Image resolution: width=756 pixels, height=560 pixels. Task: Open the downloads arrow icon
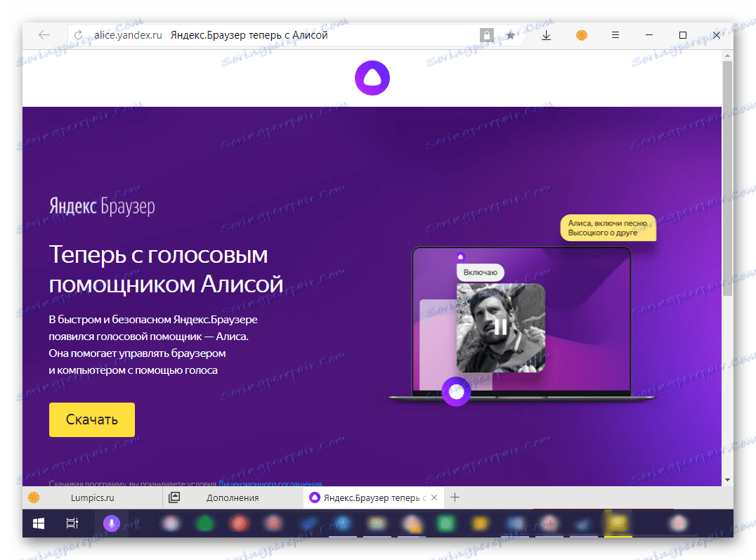click(x=546, y=35)
